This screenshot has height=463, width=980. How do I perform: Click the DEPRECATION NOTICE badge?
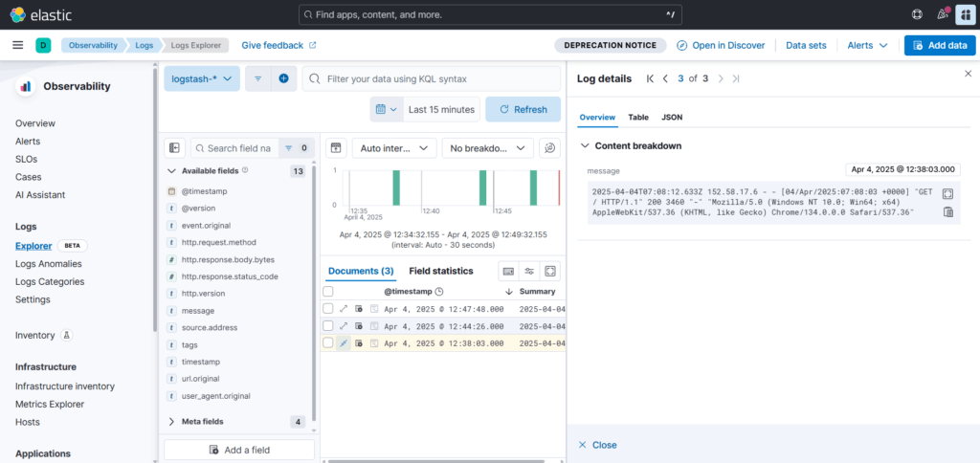[x=611, y=45]
